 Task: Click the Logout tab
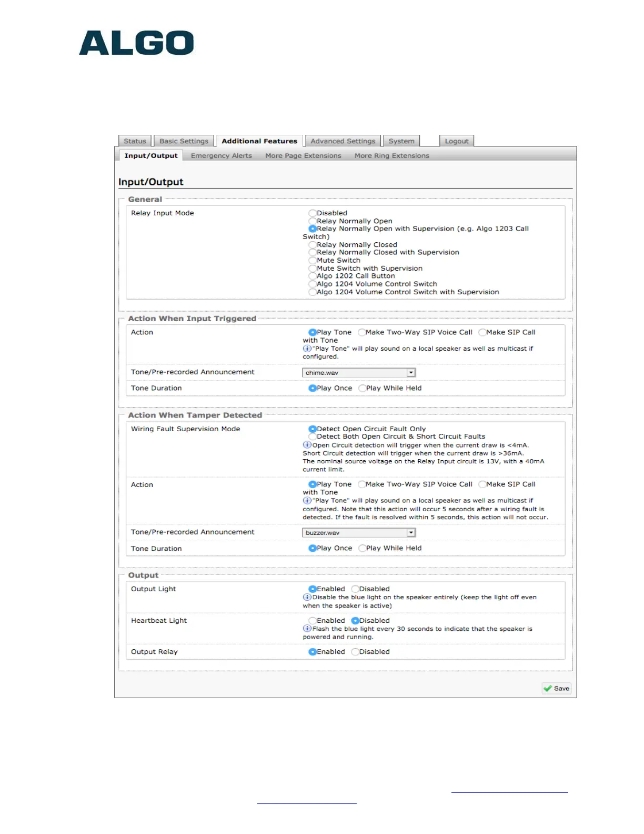[x=456, y=141]
